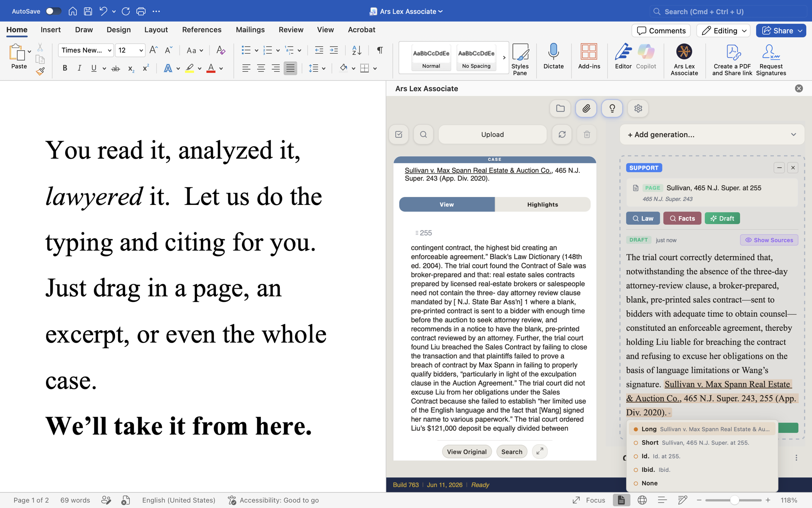This screenshot has height=508, width=812.
Task: Clear all formatting icon
Action: pos(221,50)
